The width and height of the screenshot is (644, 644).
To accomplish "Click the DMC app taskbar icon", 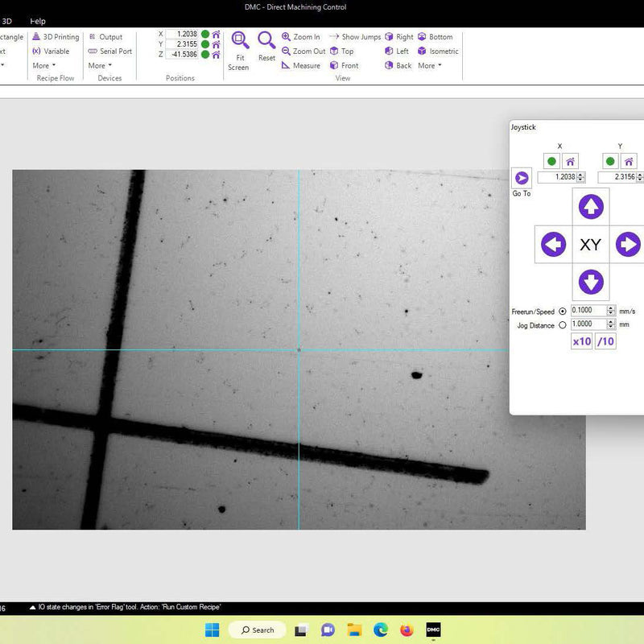I will tap(433, 630).
